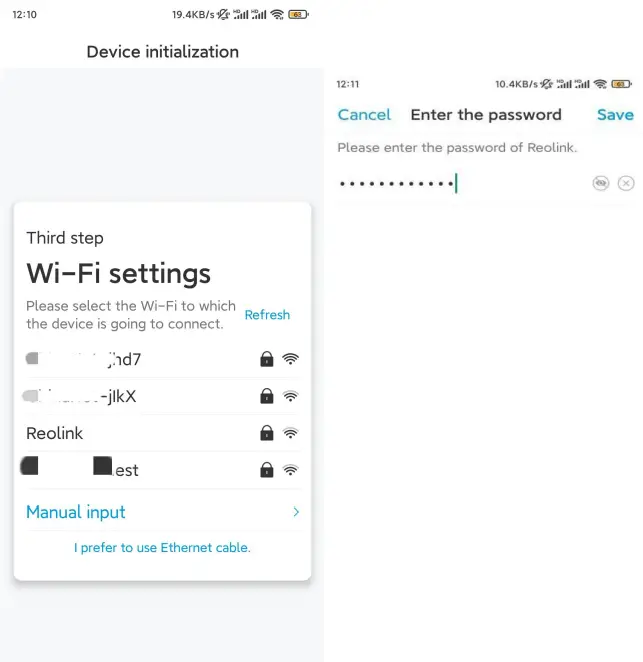Tap the Wi-Fi signal icon for Reolink
Image resolution: width=643 pixels, height=662 pixels.
(x=290, y=433)
